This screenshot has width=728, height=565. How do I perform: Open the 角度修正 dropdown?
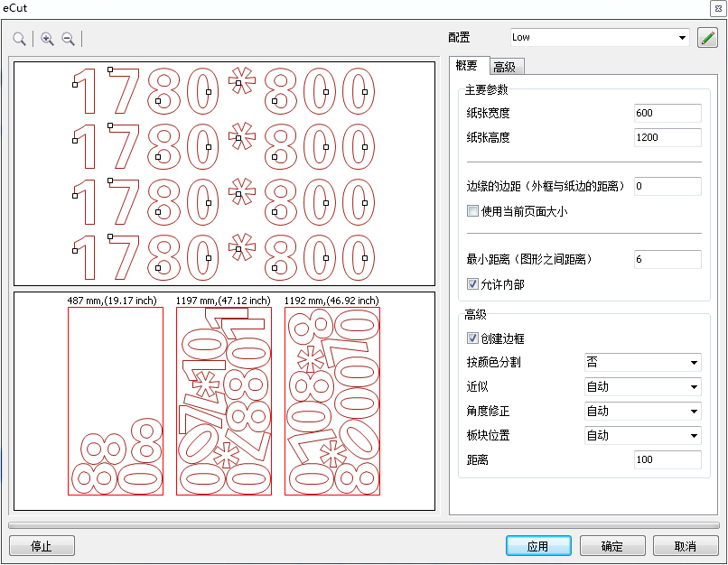pyautogui.click(x=642, y=412)
